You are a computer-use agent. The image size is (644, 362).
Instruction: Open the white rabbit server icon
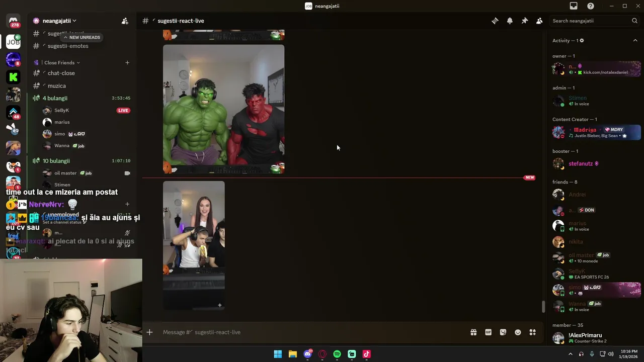14,130
